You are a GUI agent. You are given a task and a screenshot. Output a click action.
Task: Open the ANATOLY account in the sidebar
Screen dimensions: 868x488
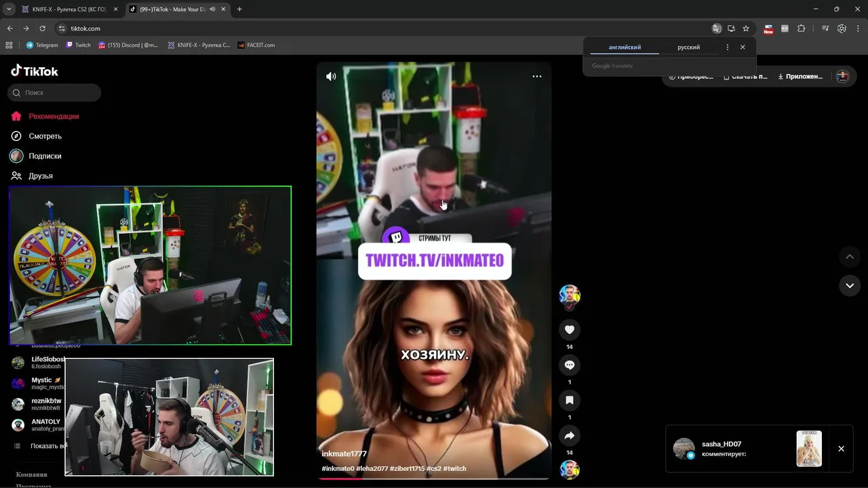pyautogui.click(x=37, y=425)
